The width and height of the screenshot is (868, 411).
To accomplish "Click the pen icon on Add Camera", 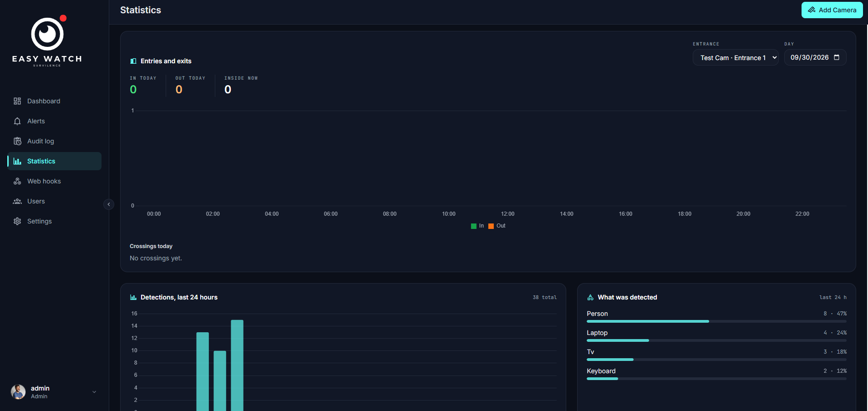I will pos(812,10).
